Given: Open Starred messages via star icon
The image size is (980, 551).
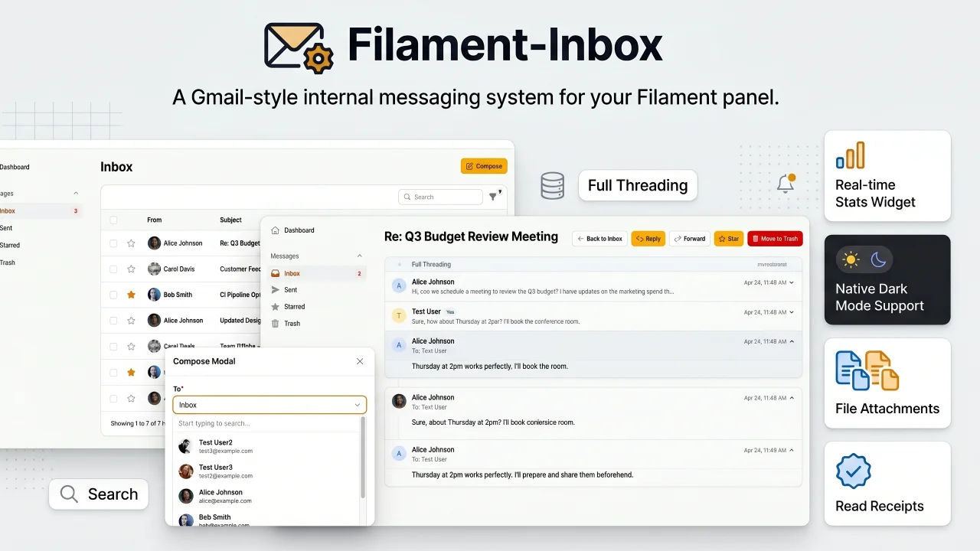Looking at the screenshot, I should [276, 307].
